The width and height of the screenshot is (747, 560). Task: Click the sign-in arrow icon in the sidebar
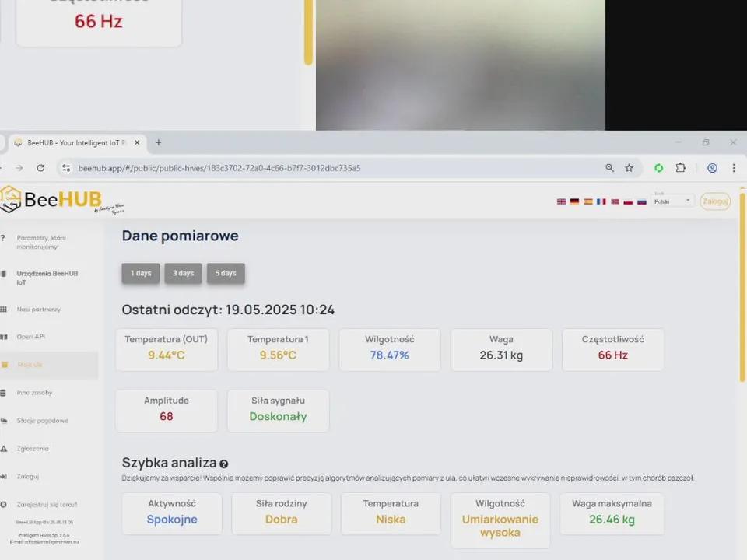(x=3, y=477)
